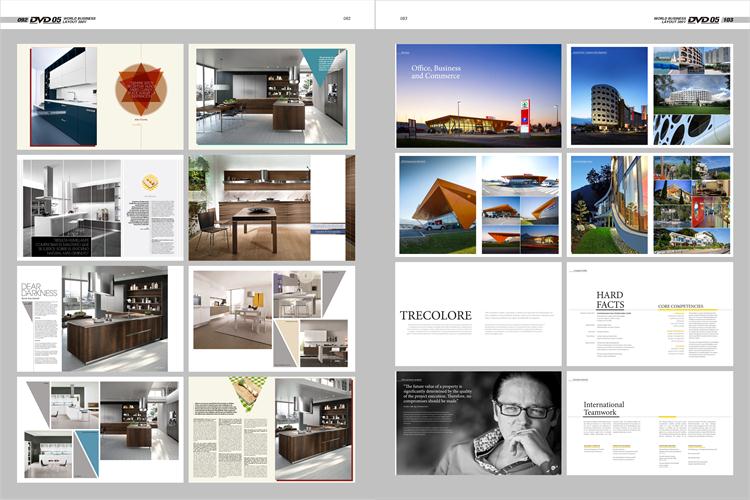Click the Core Competencies heading text
Screen dimensions: 750x500
click(x=679, y=306)
